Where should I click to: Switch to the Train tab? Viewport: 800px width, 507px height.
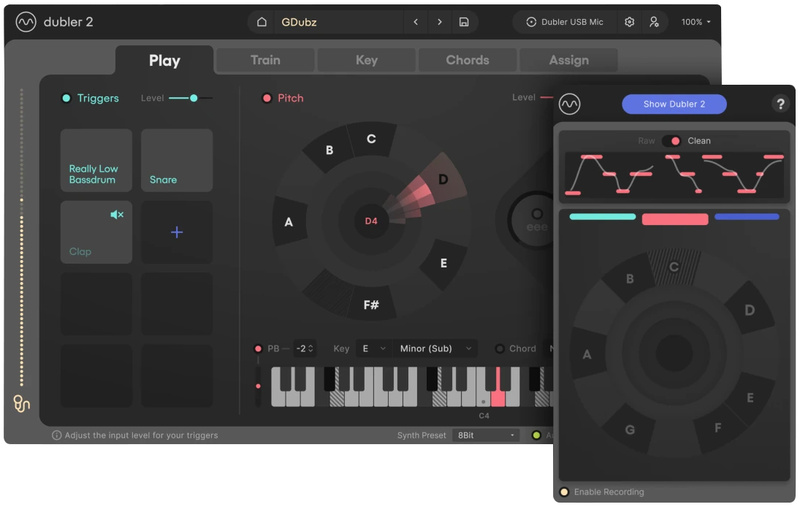(265, 60)
